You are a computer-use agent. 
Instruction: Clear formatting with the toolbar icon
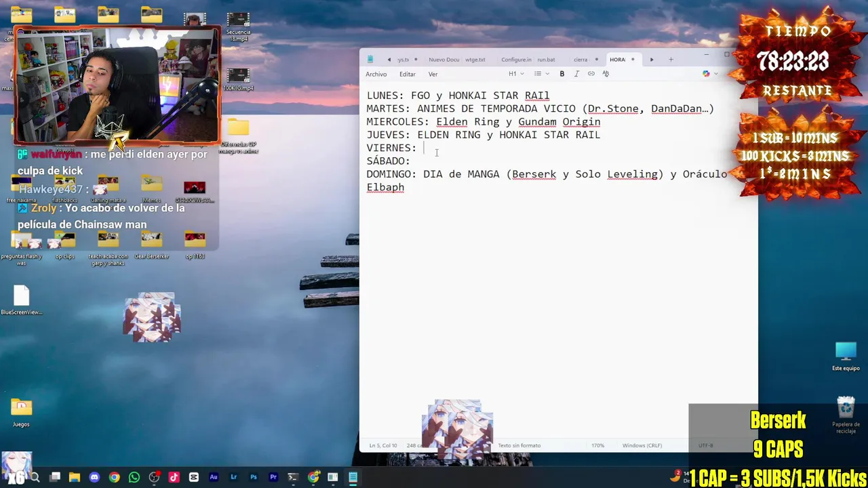point(606,74)
